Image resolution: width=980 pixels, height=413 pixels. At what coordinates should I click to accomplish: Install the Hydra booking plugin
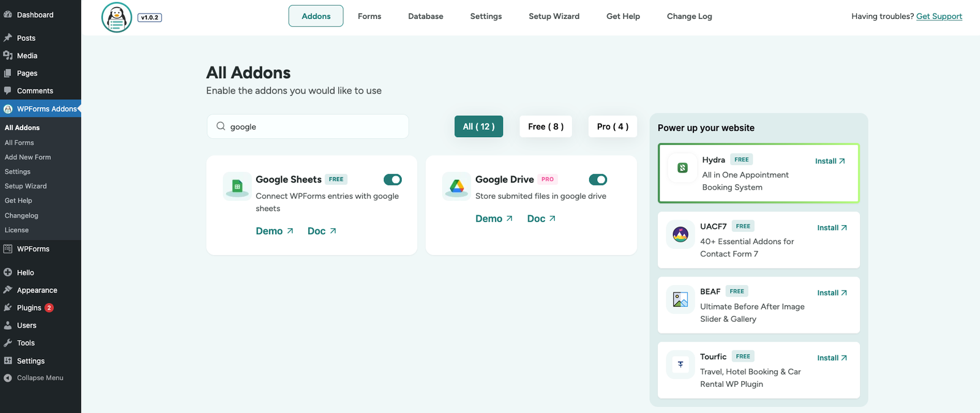pyautogui.click(x=830, y=161)
